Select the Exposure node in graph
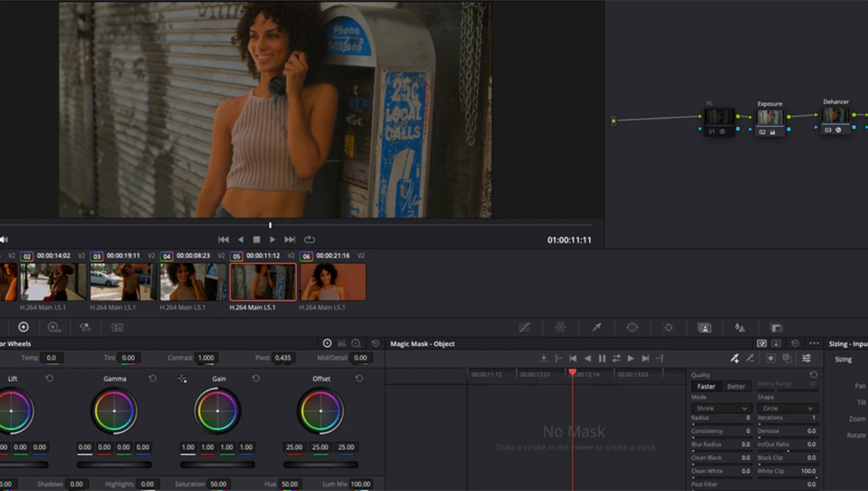Viewport: 868px width, 491px height. (770, 118)
